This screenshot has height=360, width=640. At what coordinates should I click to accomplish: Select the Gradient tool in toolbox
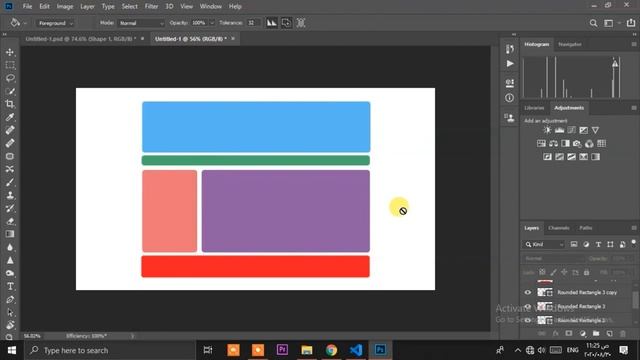point(10,234)
